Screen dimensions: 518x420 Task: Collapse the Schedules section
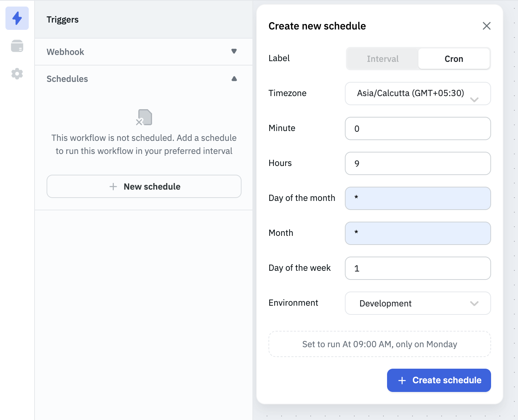click(x=234, y=79)
